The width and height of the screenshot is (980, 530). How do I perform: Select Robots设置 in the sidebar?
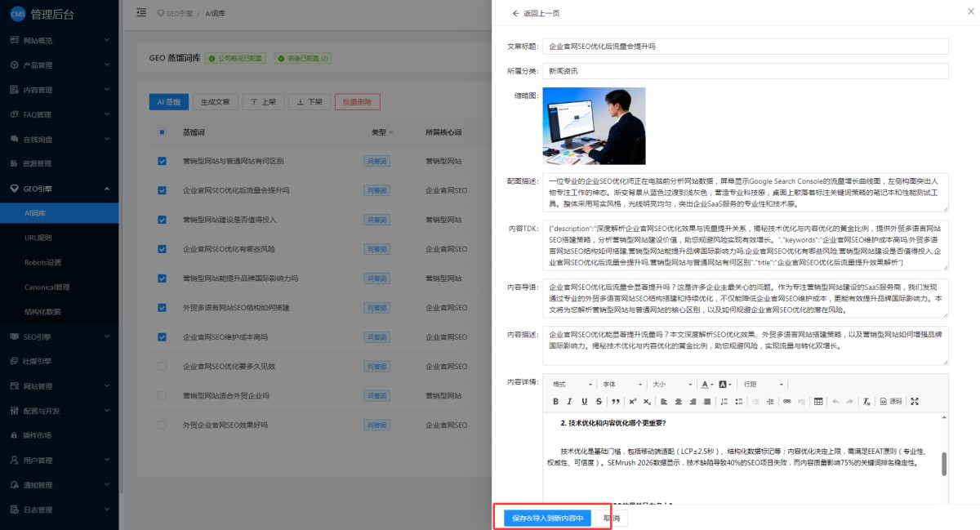[x=42, y=262]
